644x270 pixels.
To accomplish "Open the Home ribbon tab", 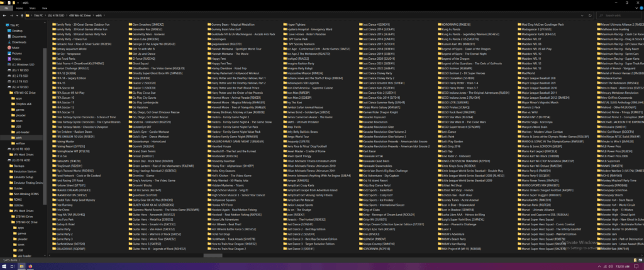I will point(19,8).
